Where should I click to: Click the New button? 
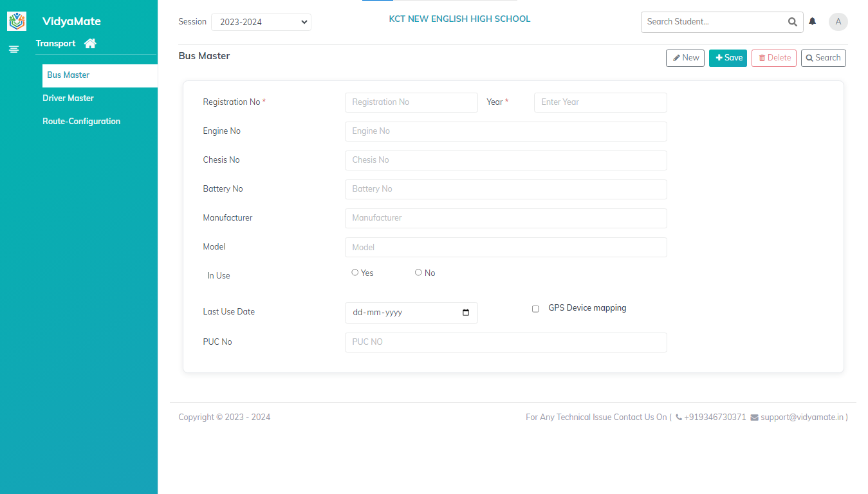(685, 58)
